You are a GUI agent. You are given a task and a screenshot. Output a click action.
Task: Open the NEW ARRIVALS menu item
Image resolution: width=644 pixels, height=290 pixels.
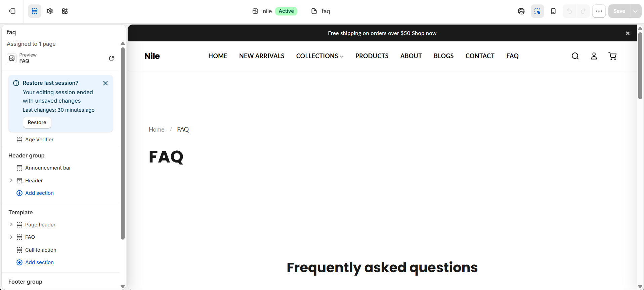[x=262, y=56]
